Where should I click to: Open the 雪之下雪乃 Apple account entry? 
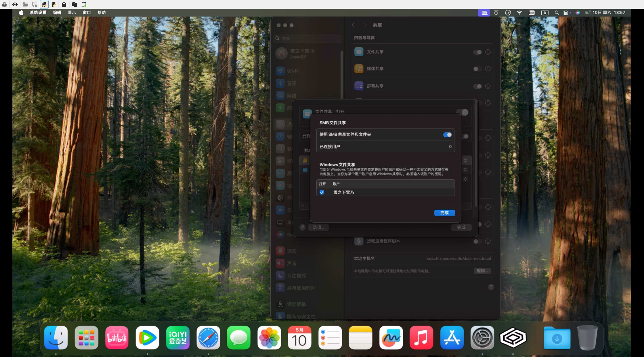tap(308, 53)
